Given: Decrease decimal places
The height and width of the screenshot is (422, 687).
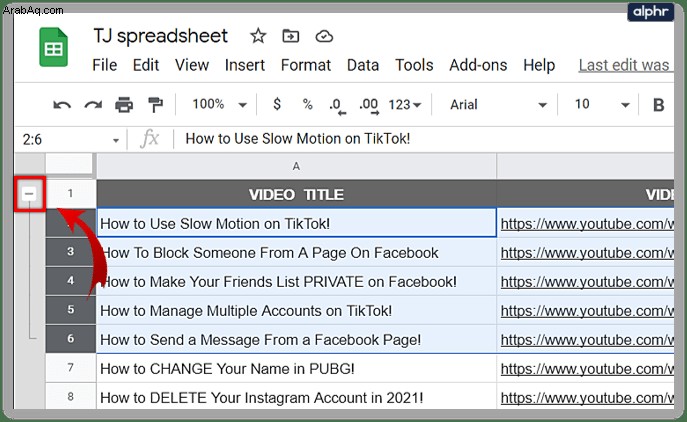Looking at the screenshot, I should (x=337, y=106).
